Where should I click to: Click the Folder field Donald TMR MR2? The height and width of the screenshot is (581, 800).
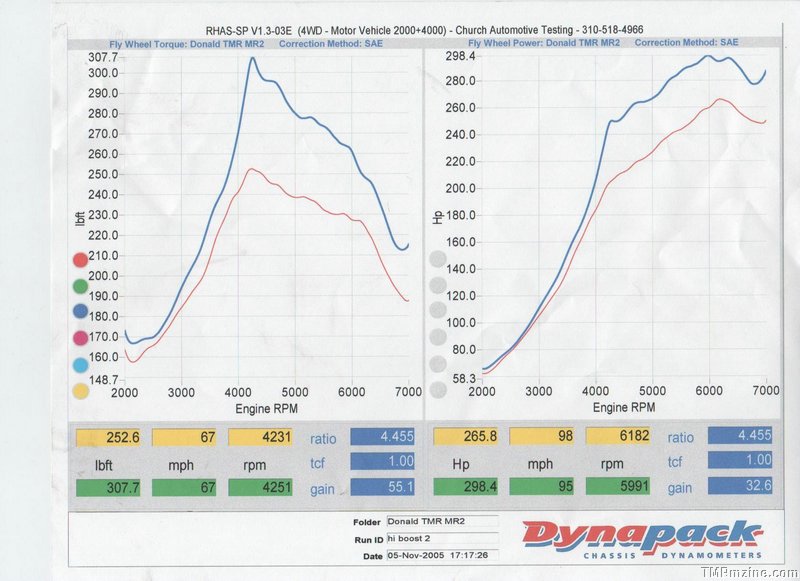coord(443,521)
